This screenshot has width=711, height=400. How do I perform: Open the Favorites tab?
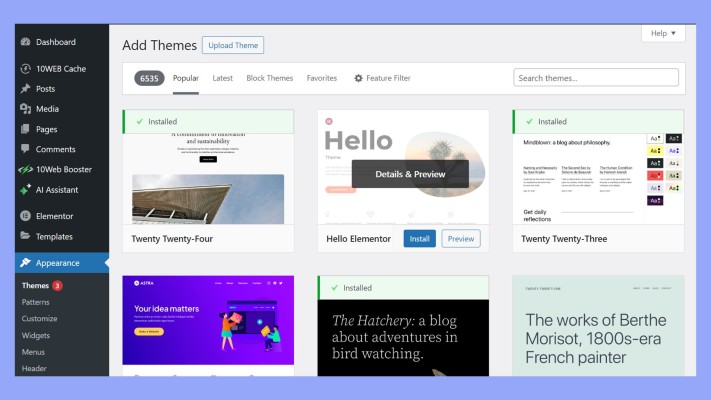click(321, 78)
